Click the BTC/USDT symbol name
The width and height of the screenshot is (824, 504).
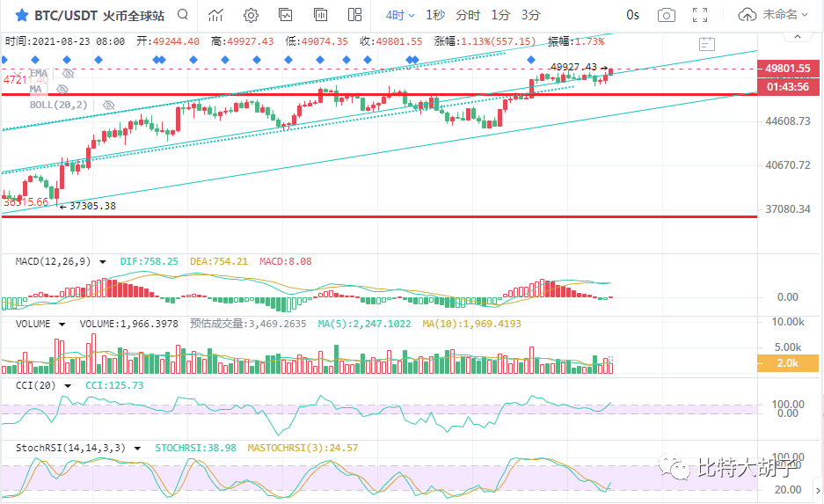point(65,15)
